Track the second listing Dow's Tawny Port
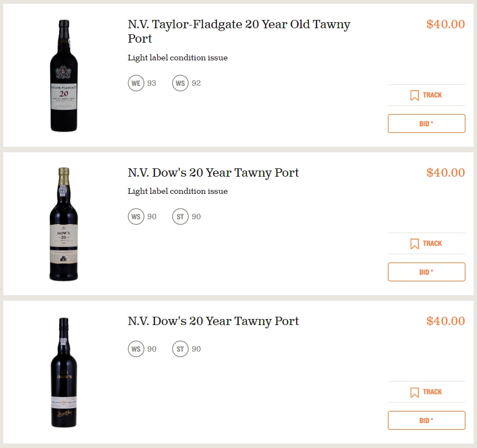 [x=426, y=244]
